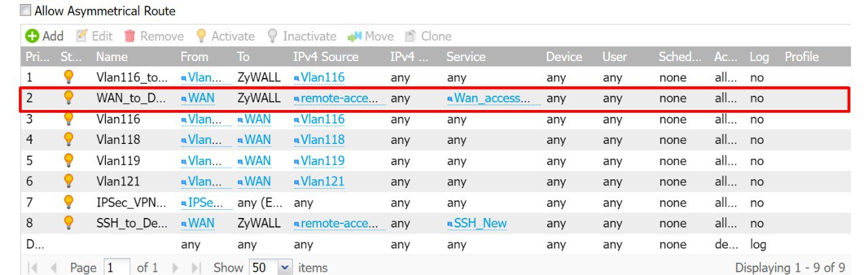Click the Remove rule toolbar icon
Screen dimensions: 868x275
tap(130, 36)
